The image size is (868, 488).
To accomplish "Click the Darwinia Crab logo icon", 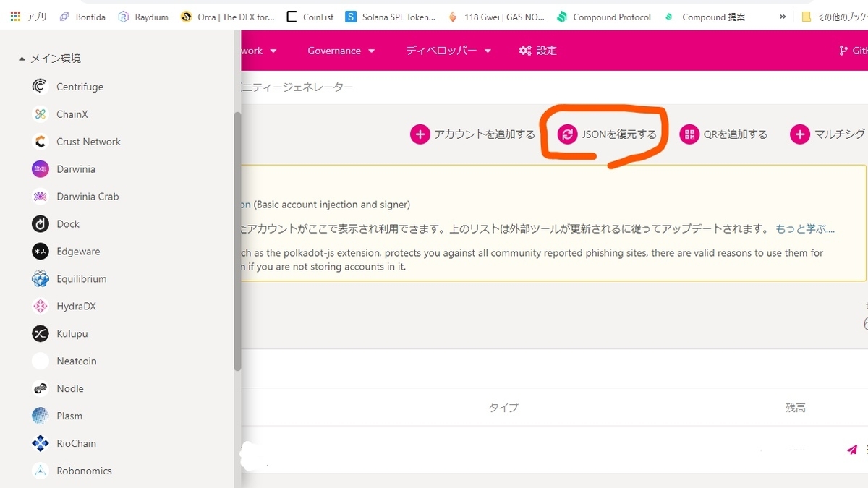I will point(41,197).
